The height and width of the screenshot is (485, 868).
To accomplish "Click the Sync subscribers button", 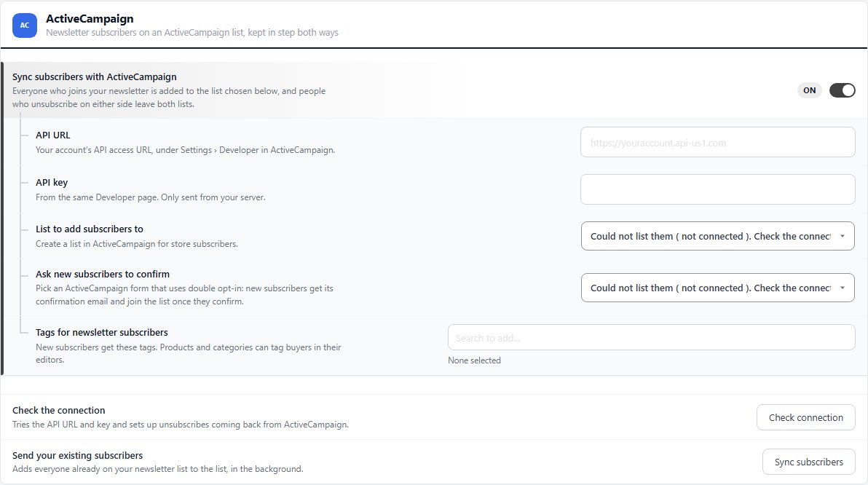I will (x=808, y=462).
